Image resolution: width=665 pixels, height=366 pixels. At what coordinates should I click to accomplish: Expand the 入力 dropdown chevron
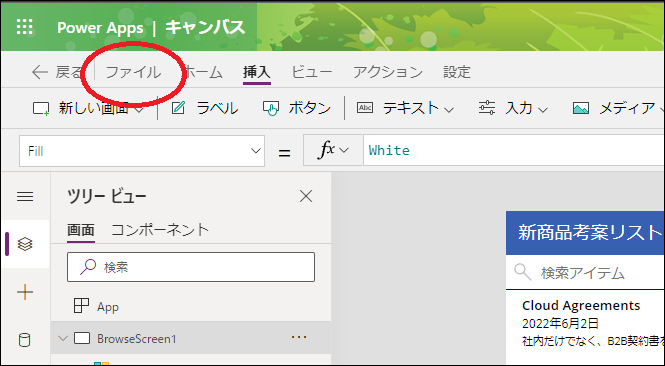[x=542, y=110]
